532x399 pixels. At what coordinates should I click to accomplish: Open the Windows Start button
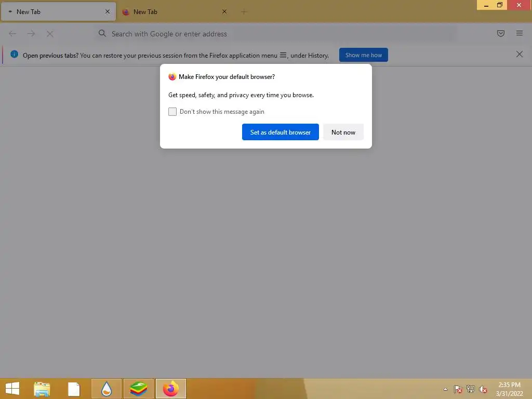coord(12,389)
